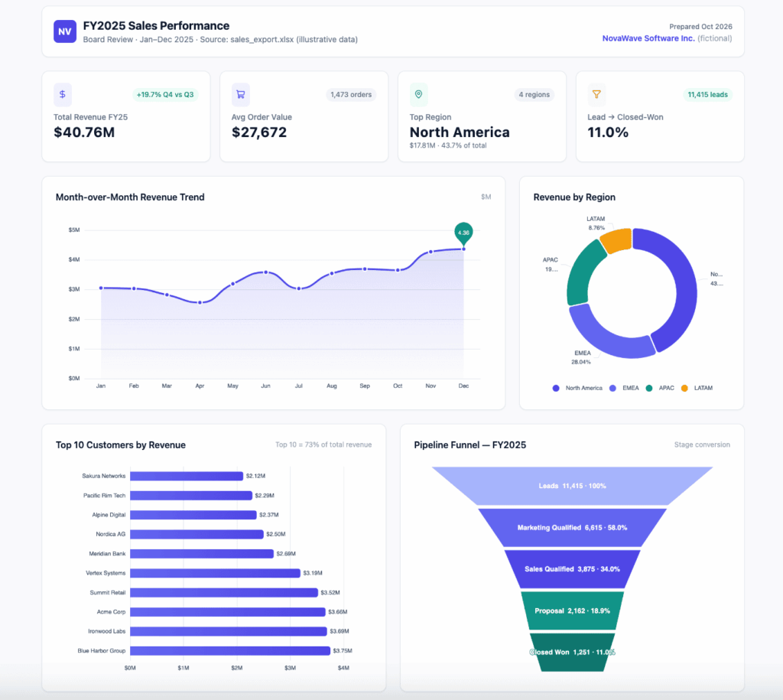Open the NovaWave Software Inc. link
The image size is (783, 700).
point(648,38)
